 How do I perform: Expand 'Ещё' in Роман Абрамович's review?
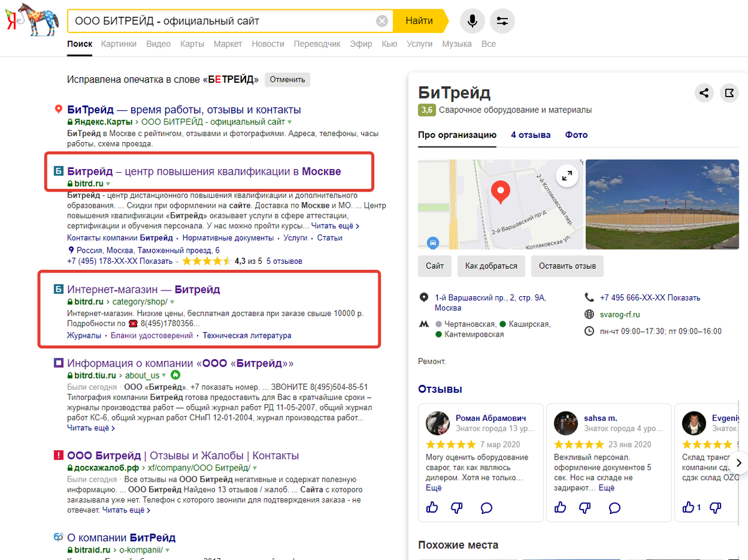coord(434,488)
